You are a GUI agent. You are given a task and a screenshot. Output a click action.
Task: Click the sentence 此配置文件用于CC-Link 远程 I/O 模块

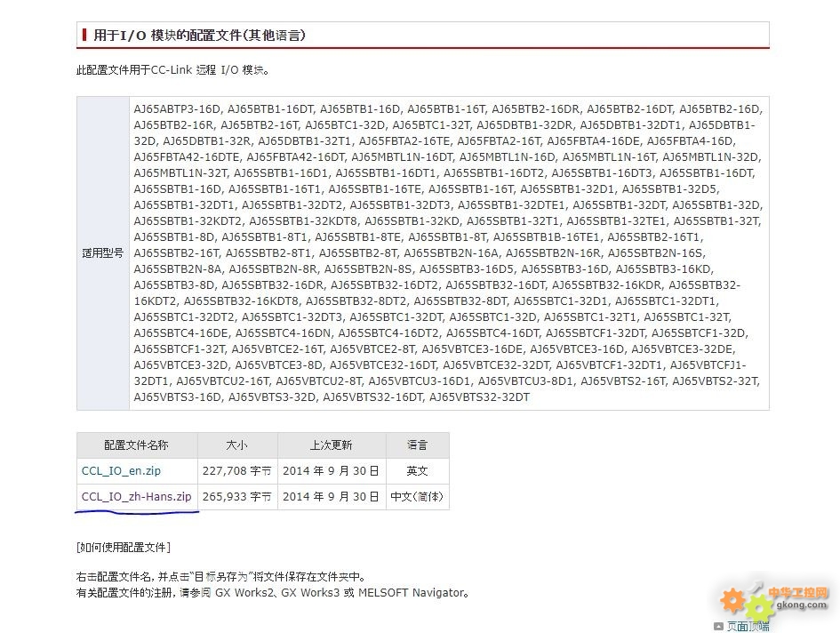click(x=172, y=70)
